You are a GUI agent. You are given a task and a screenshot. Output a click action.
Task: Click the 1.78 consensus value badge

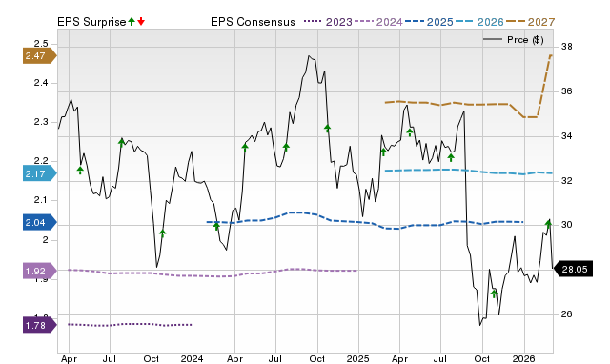pyautogui.click(x=40, y=325)
